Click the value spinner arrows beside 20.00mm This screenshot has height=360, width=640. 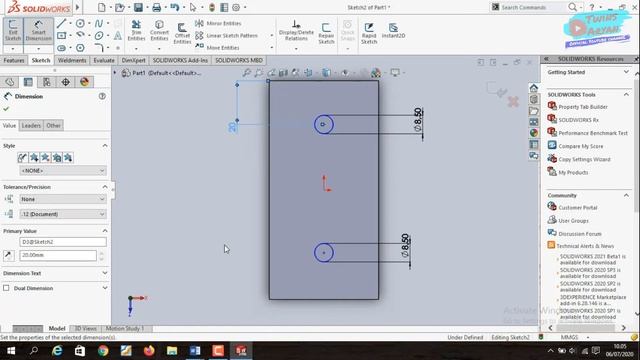pos(101,256)
